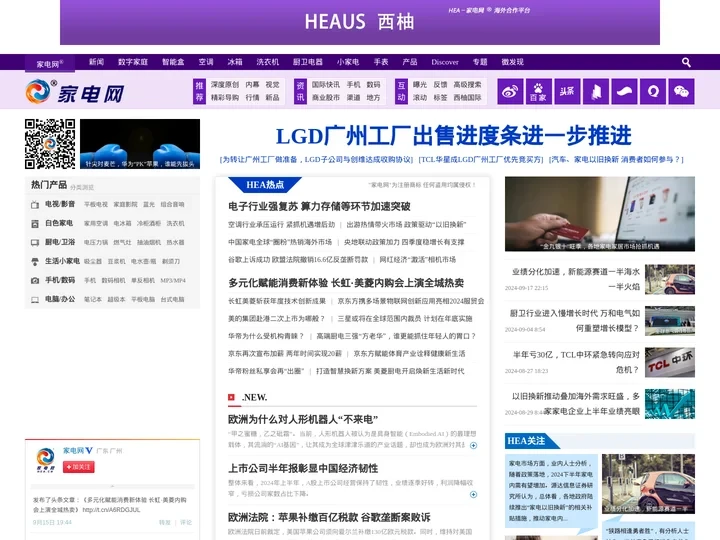Click the 评论 link in Weibo widget
The width and height of the screenshot is (720, 540).
point(186,523)
